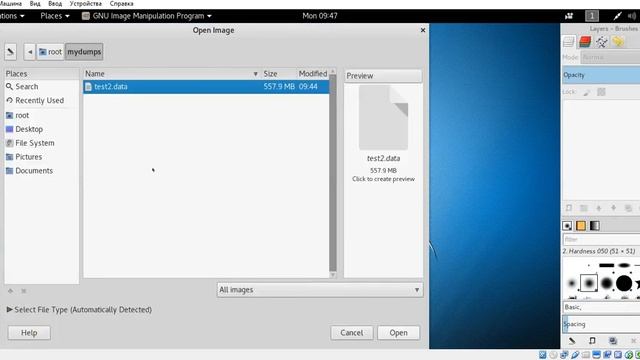Click the Basic brush tag field

[601, 307]
